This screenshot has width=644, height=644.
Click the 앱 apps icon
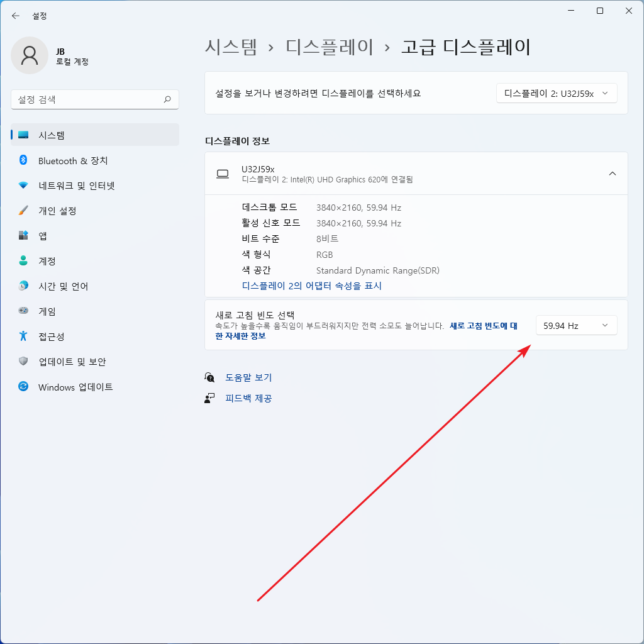click(x=23, y=235)
